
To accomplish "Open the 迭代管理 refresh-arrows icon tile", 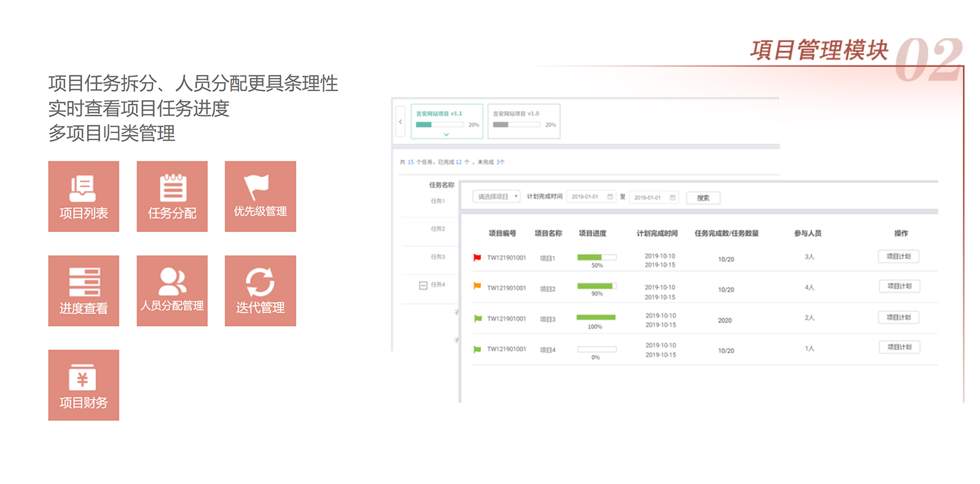I will (x=260, y=291).
